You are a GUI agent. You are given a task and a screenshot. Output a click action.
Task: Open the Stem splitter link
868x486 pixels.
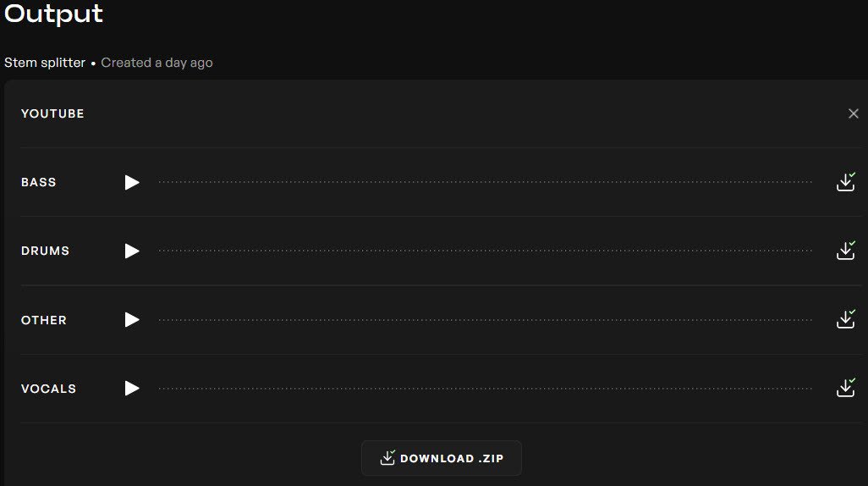click(45, 63)
